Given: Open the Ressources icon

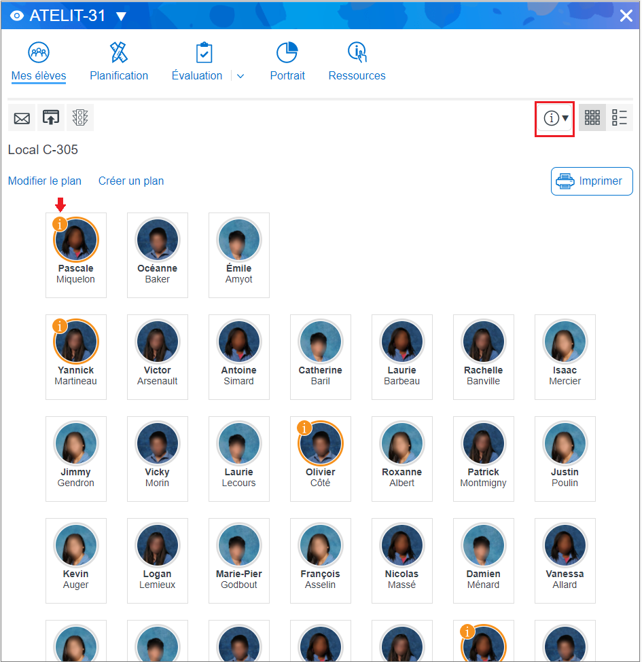Looking at the screenshot, I should [357, 53].
